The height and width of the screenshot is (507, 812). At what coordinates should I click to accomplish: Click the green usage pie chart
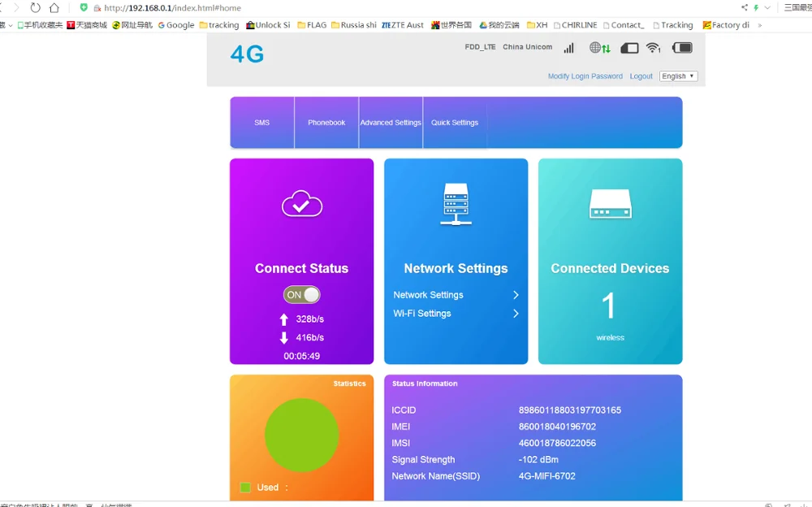pyautogui.click(x=301, y=435)
